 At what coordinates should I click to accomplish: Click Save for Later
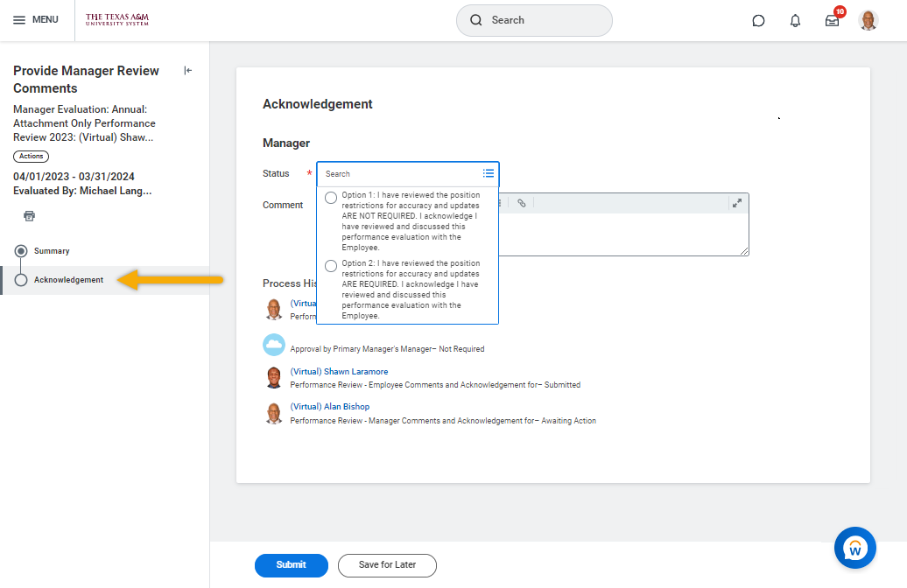pos(387,565)
